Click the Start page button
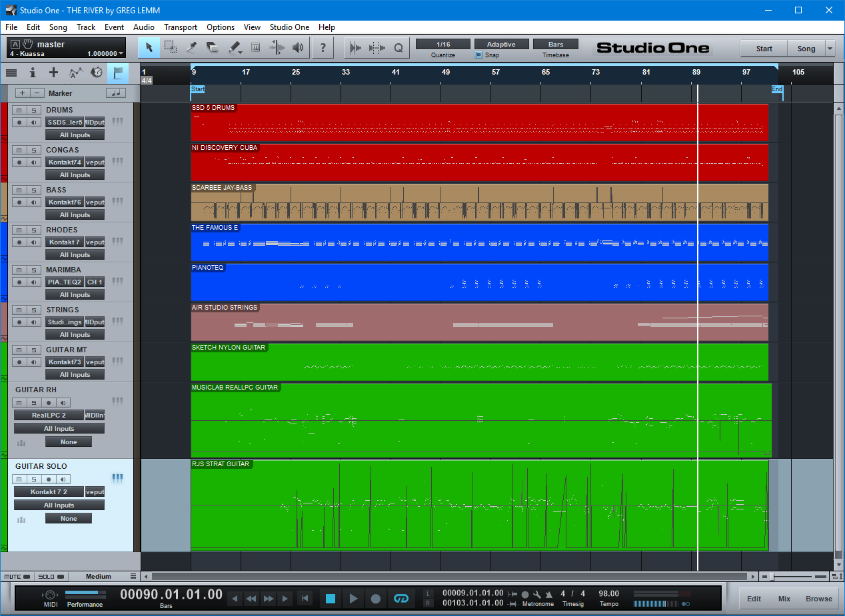The width and height of the screenshot is (845, 616). pyautogui.click(x=764, y=49)
